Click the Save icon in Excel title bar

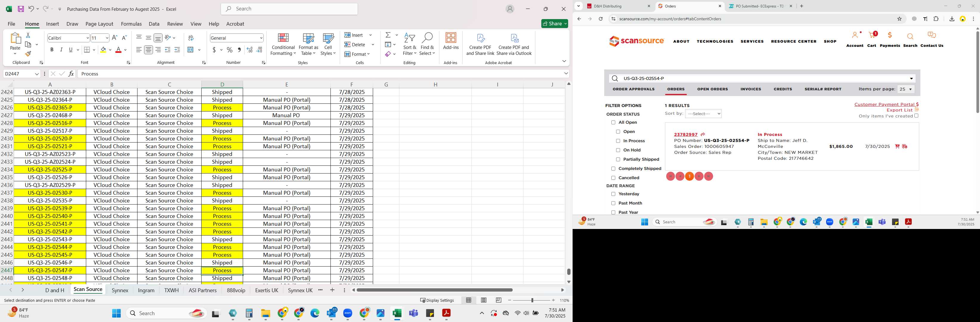tap(21, 9)
